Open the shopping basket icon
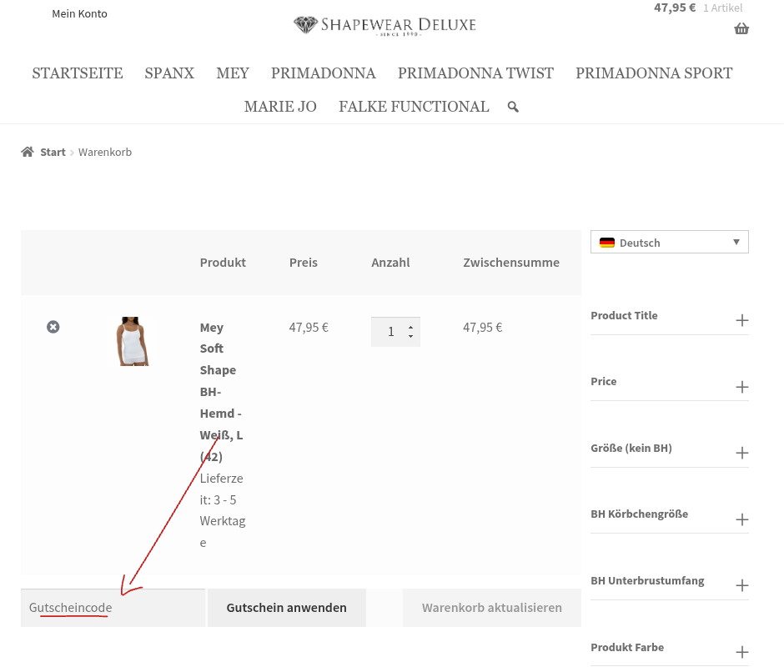 point(741,28)
